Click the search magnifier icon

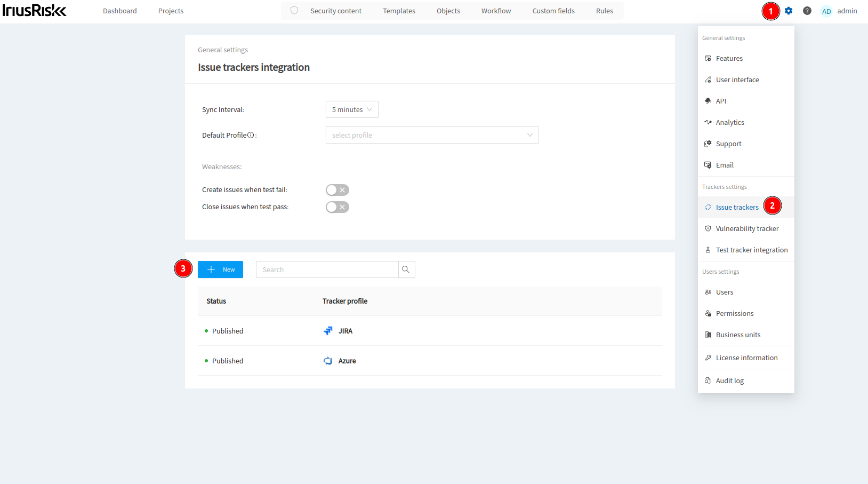pos(406,269)
